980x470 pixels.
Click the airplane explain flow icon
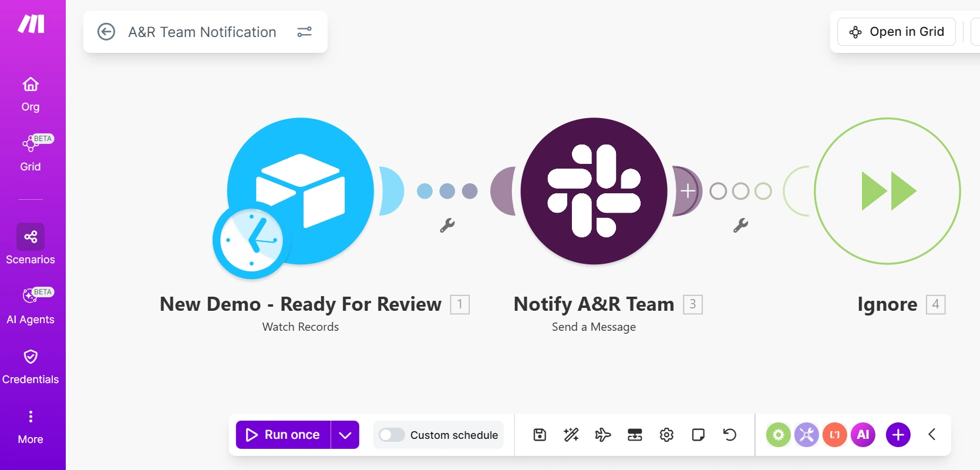603,435
